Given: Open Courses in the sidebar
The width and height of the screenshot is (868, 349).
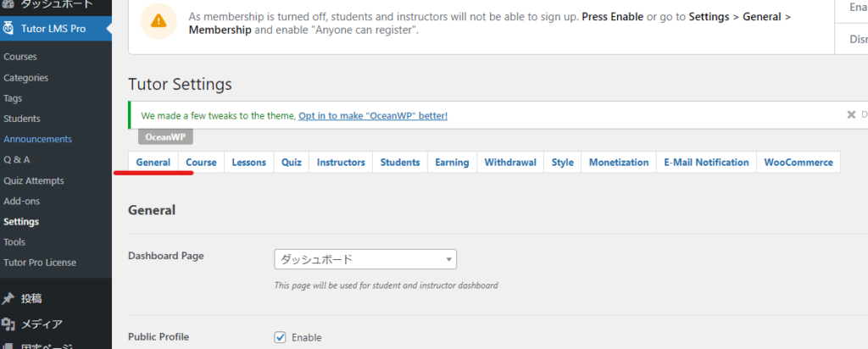Looking at the screenshot, I should [x=20, y=57].
